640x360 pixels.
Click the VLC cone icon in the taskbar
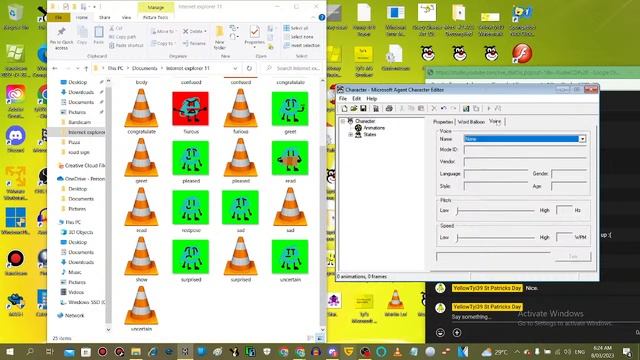[397, 351]
